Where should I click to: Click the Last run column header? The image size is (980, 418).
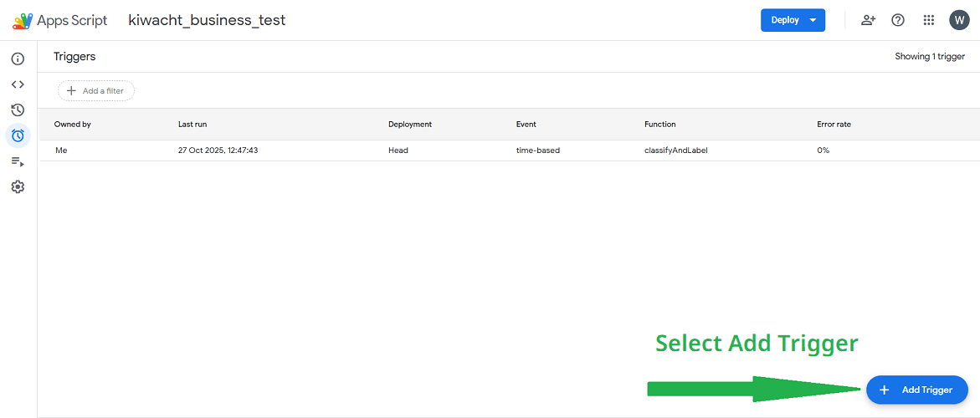192,125
